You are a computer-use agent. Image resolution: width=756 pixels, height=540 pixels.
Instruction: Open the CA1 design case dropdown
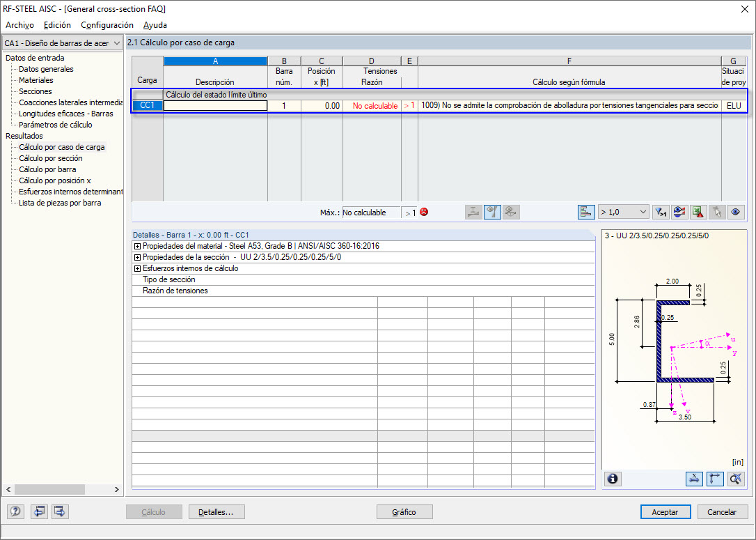(x=62, y=43)
